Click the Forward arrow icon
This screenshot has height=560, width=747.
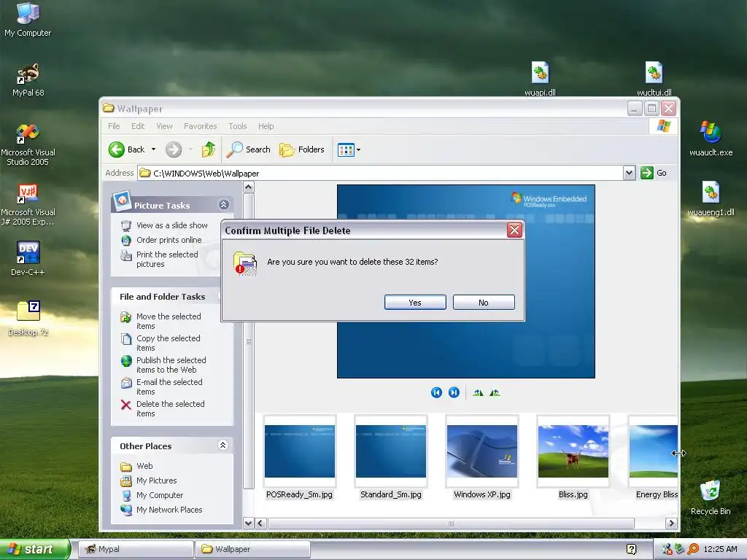pos(174,149)
